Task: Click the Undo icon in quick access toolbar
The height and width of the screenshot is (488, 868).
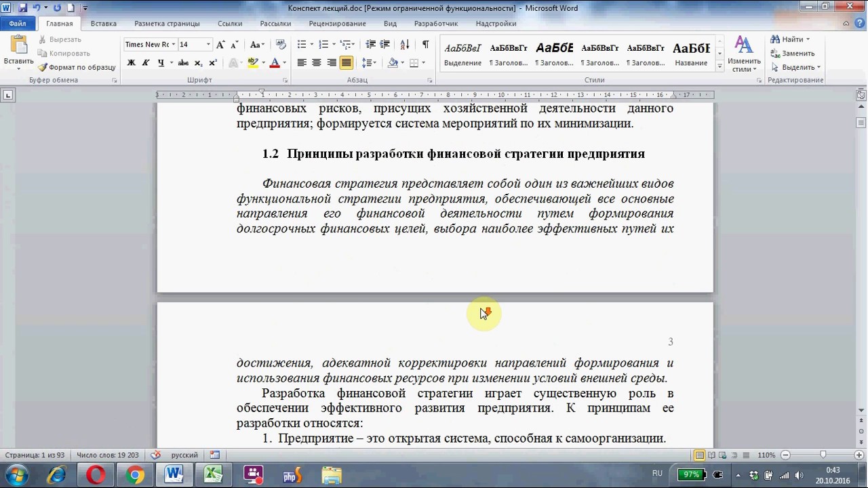Action: (37, 8)
